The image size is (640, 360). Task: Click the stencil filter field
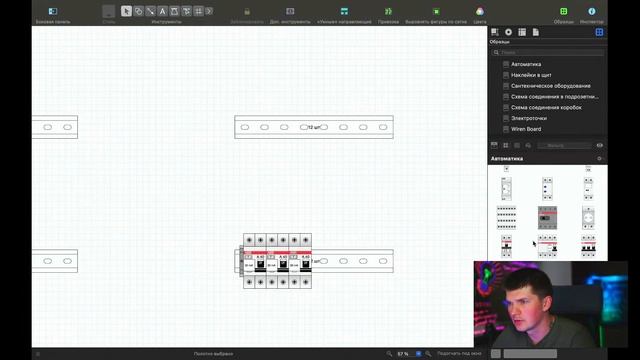pos(564,145)
